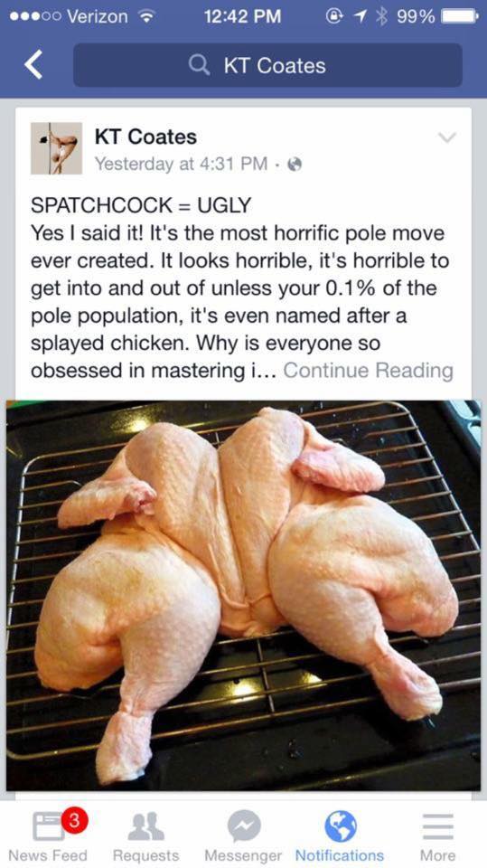Click the KT Coates search field

[x=267, y=66]
